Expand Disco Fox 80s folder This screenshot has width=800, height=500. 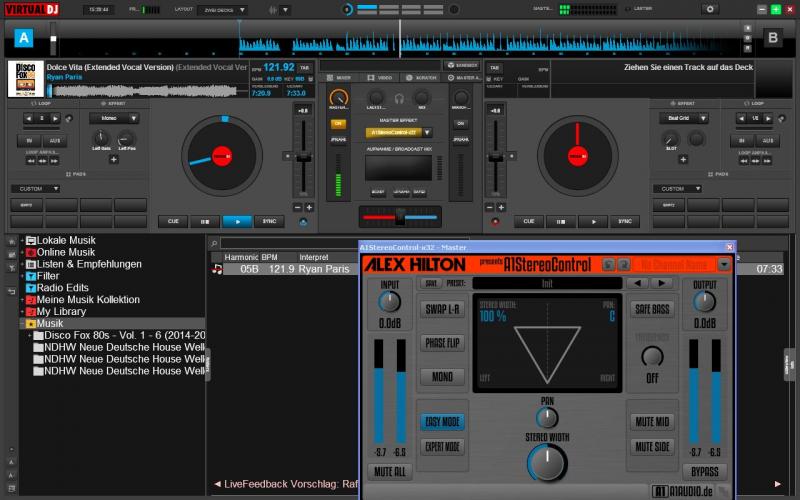tap(30, 335)
